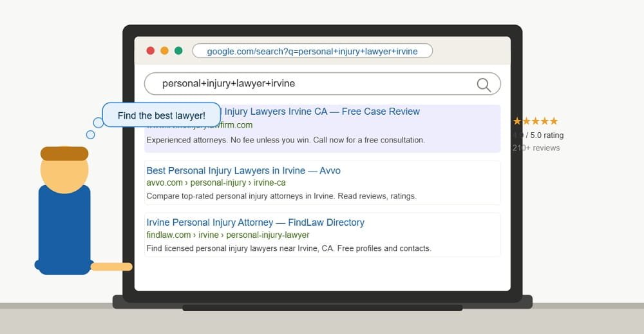
Task: Select the browser address bar URL
Action: tap(312, 51)
